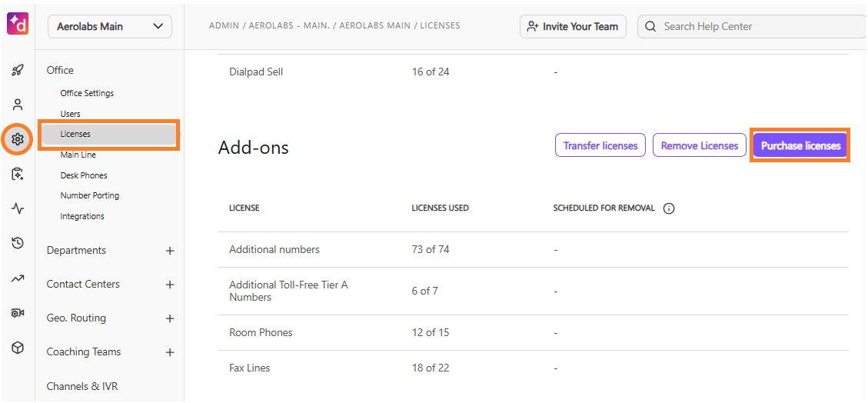Screen dimensions: 868x403
Task: Open the Aerolabs Main office dropdown
Action: click(110, 27)
